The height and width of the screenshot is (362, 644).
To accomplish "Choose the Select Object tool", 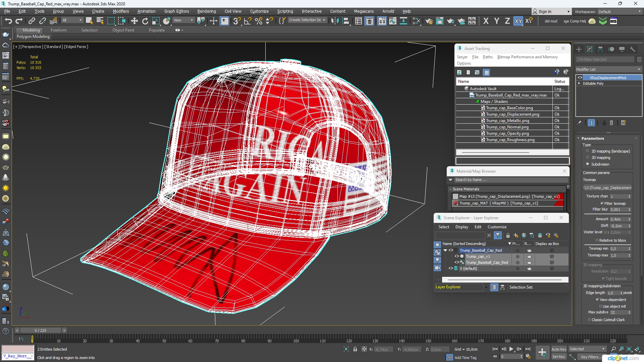I will coord(89,21).
